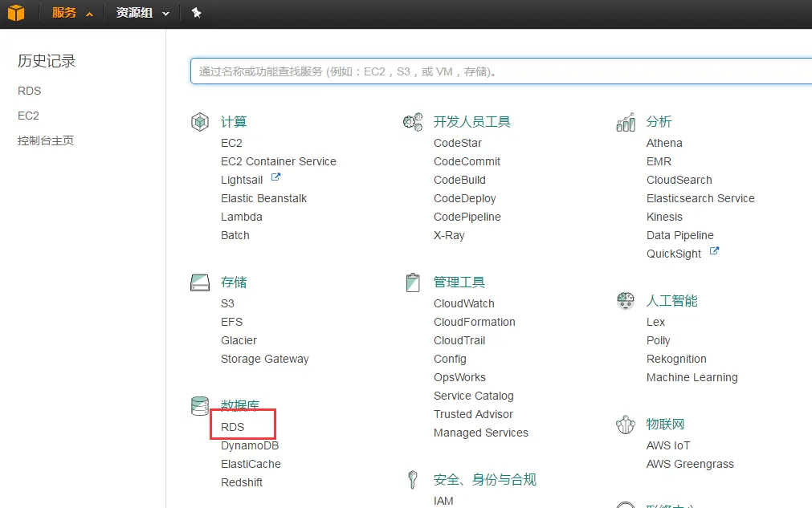Click the Management Tools (管理工具) clipboard icon

click(413, 282)
